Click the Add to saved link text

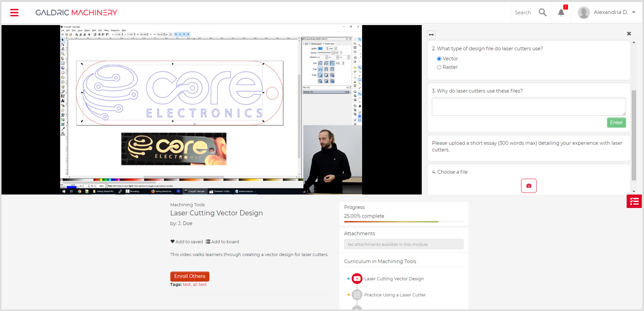[189, 242]
